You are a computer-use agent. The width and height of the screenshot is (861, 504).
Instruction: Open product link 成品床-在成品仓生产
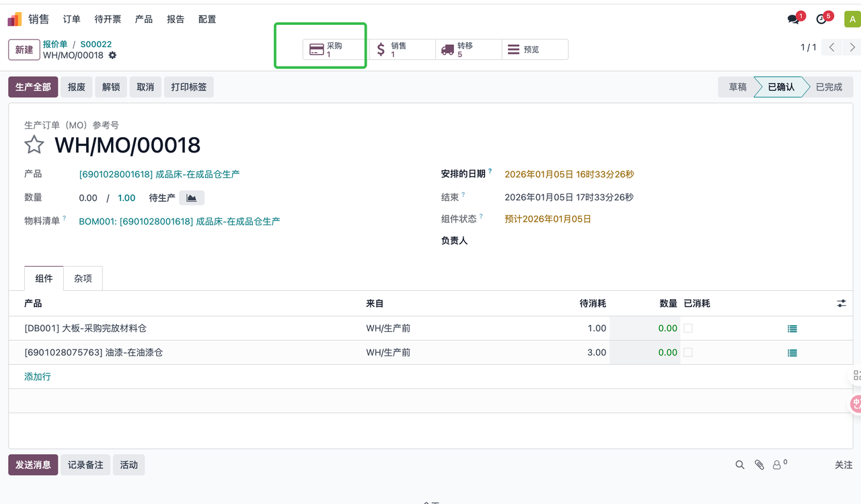pyautogui.click(x=159, y=174)
